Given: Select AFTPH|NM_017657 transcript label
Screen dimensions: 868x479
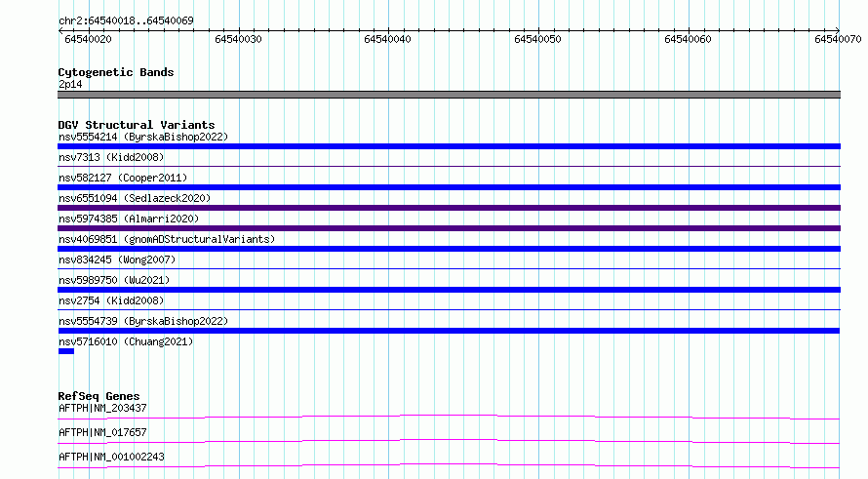Looking at the screenshot, I should 102,432.
